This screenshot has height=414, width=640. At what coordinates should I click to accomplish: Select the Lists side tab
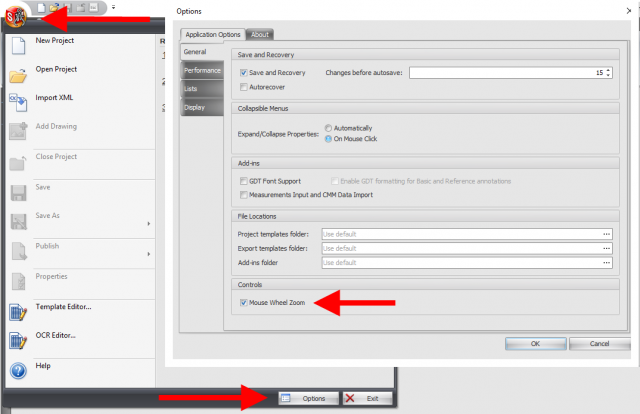(202, 89)
